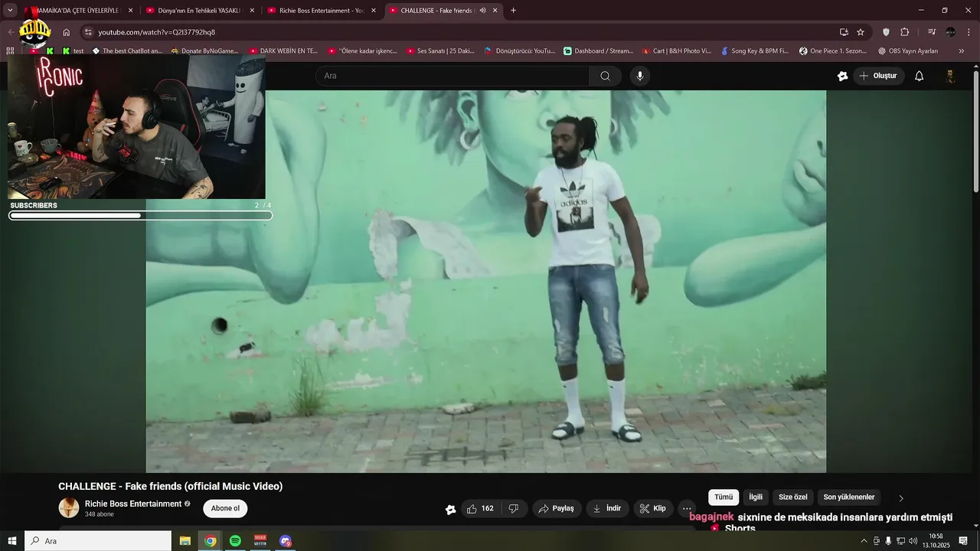
Task: Click the browser home button
Action: 67,32
